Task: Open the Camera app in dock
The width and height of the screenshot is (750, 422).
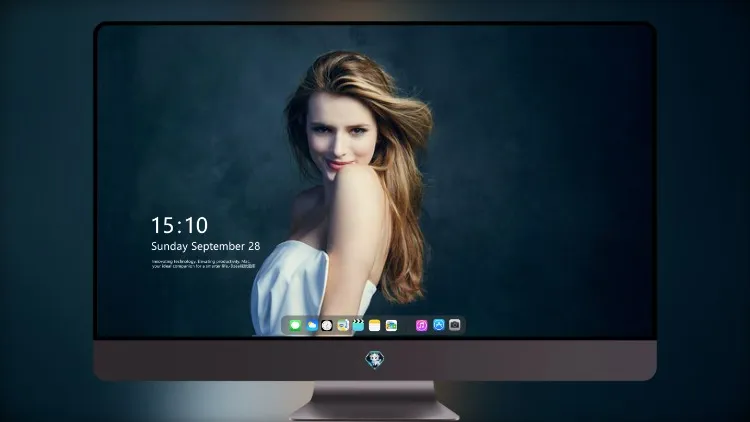Action: [455, 325]
